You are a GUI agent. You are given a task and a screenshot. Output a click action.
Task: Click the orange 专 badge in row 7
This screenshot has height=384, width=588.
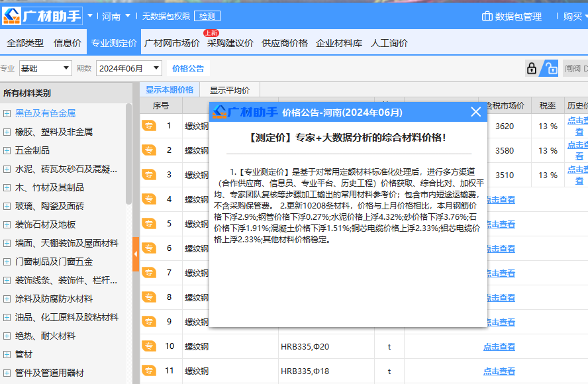tap(149, 273)
